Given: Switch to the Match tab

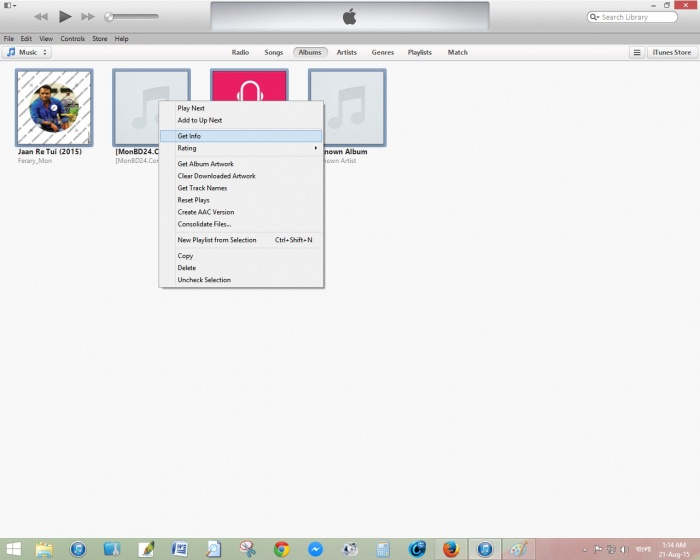Looking at the screenshot, I should (x=458, y=52).
